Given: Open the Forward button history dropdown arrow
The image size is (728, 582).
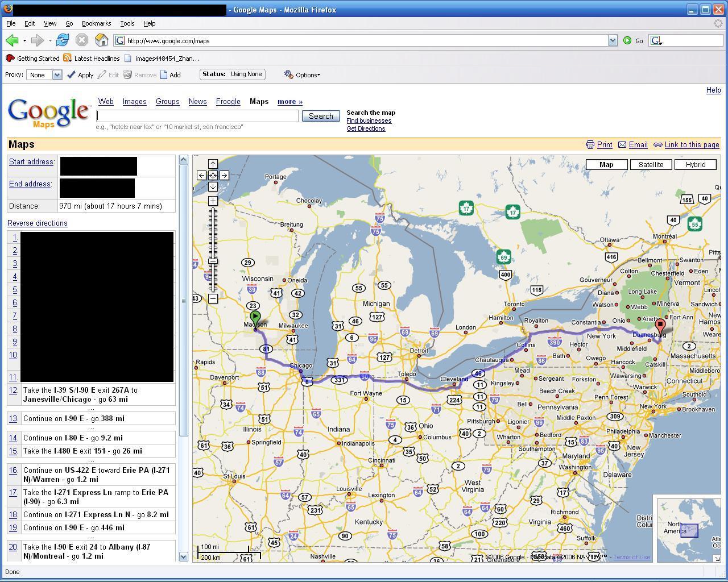Looking at the screenshot, I should (49, 40).
